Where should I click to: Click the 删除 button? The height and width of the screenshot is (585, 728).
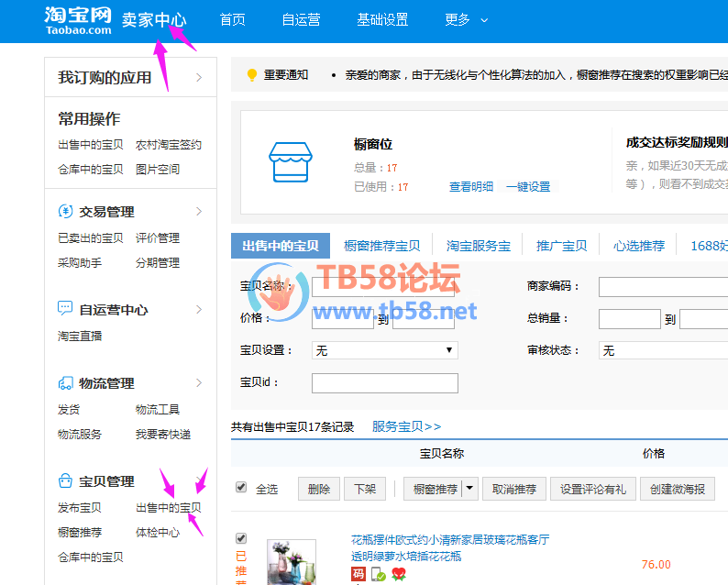319,489
